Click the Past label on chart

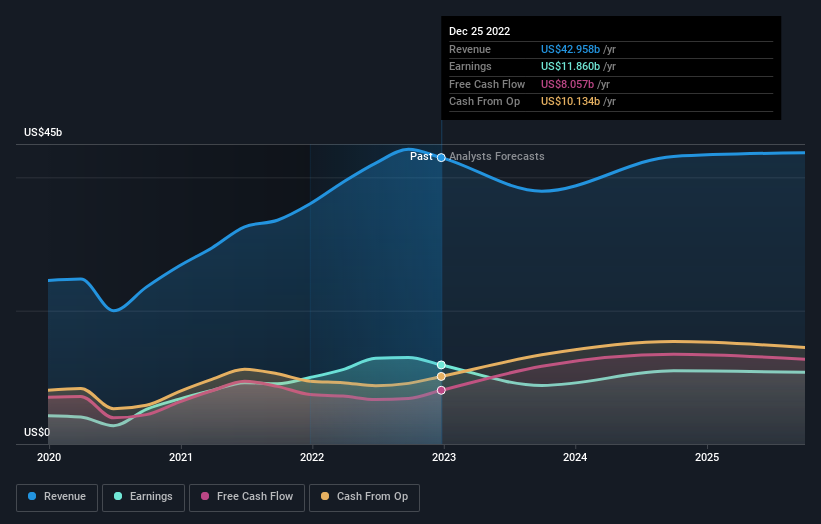point(421,157)
